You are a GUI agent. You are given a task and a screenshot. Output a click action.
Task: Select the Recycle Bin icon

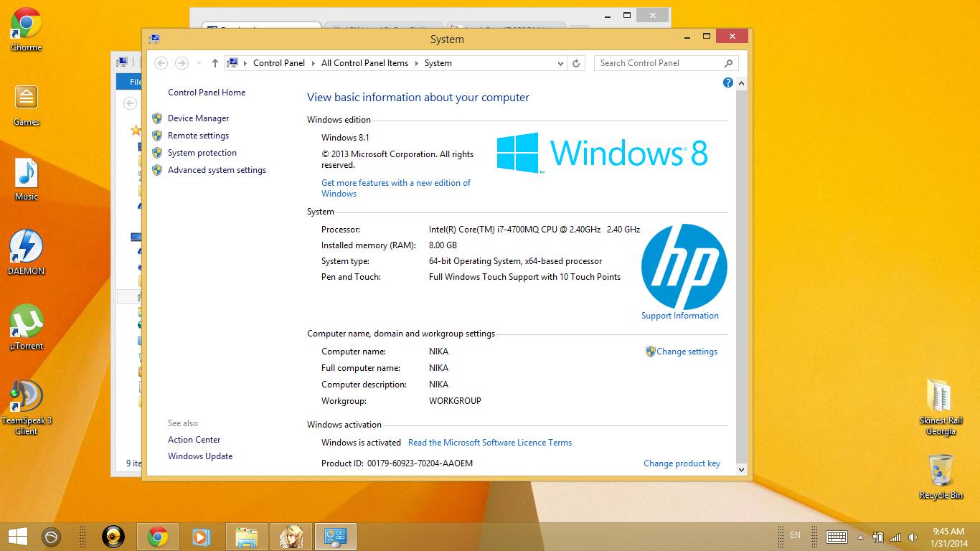(x=940, y=476)
